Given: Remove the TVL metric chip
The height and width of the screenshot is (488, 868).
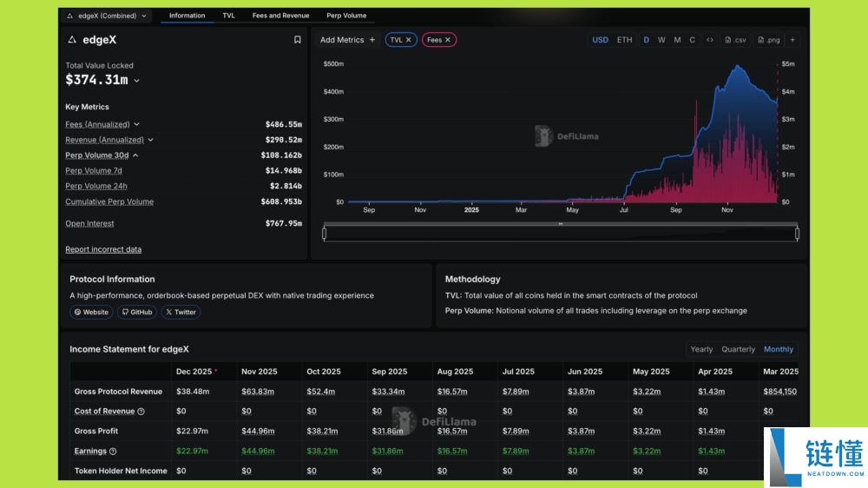Looking at the screenshot, I should point(409,40).
